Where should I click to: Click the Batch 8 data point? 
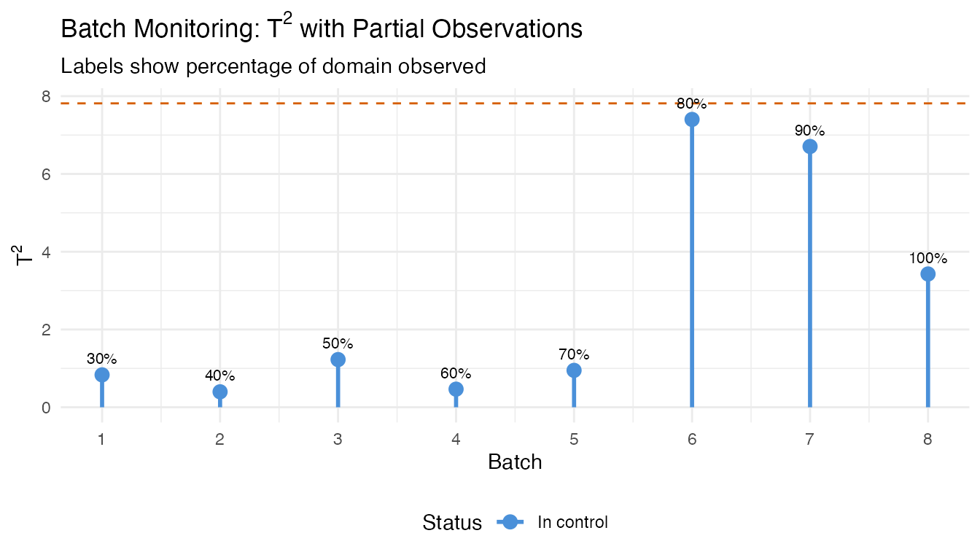coord(927,273)
